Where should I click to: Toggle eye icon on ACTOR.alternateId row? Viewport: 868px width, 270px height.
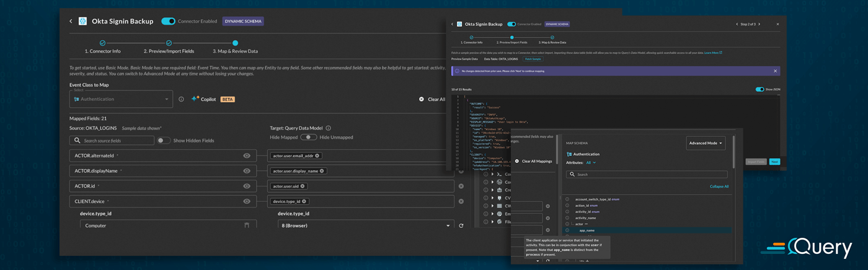[247, 156]
